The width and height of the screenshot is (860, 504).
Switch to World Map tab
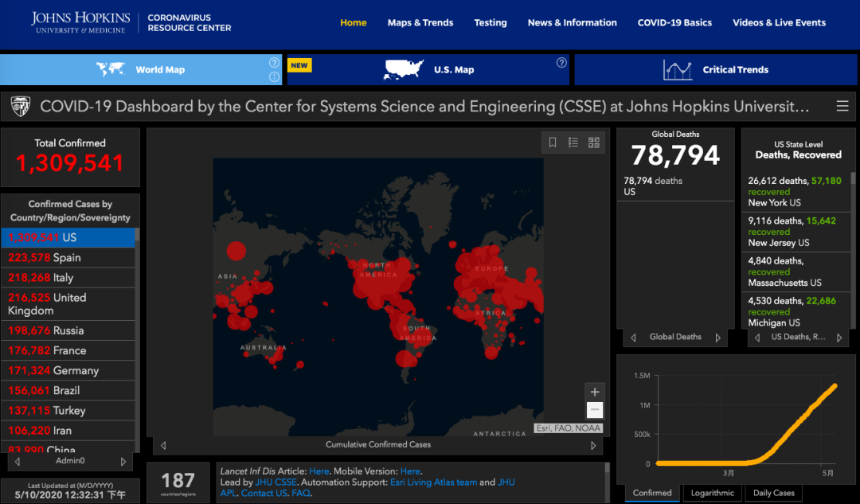pos(141,69)
